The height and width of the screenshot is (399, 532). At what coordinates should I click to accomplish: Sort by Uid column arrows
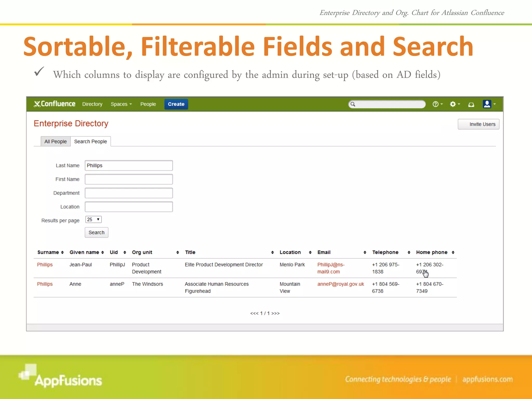tap(125, 252)
